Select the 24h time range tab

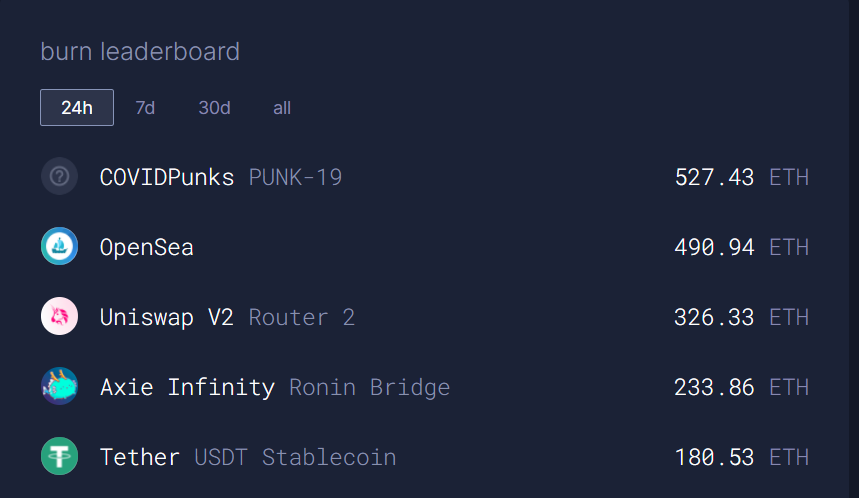77,108
